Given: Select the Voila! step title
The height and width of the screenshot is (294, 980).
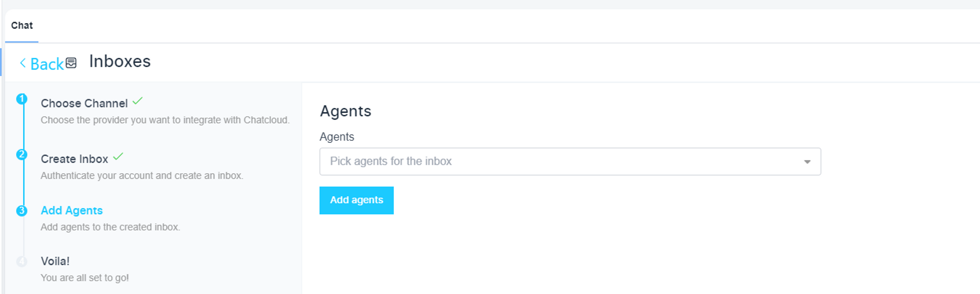Looking at the screenshot, I should (55, 261).
